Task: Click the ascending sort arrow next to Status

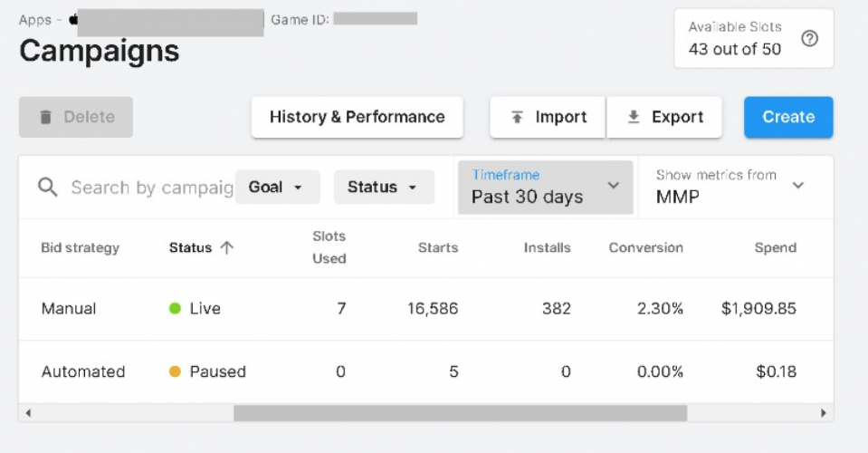Action: [x=227, y=247]
